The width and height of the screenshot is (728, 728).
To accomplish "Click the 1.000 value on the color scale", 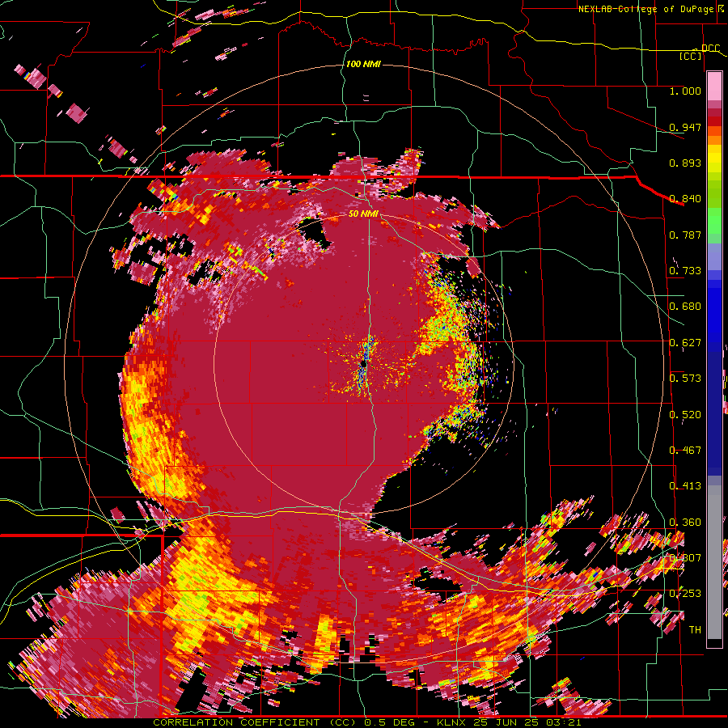I will click(x=685, y=91).
